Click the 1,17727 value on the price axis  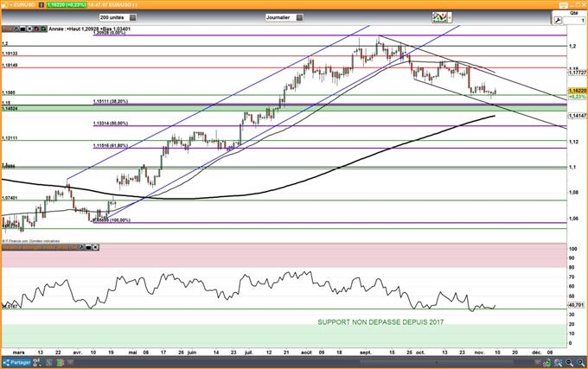[x=578, y=73]
